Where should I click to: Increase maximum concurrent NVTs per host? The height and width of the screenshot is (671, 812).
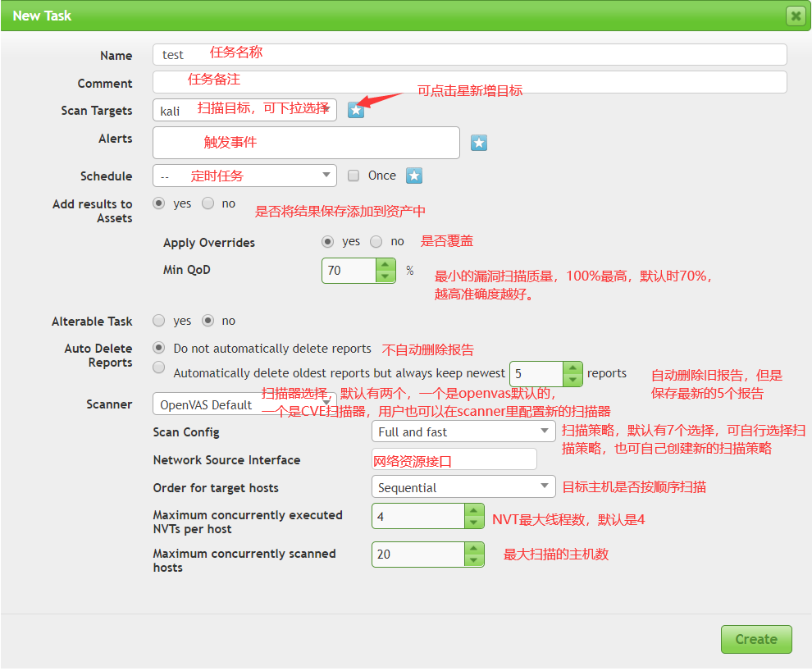click(x=474, y=509)
